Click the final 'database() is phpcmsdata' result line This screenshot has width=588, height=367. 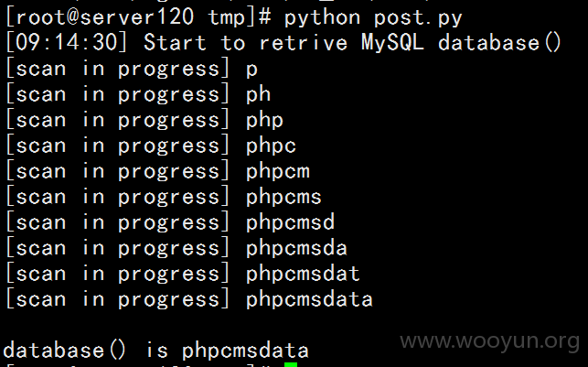pyautogui.click(x=155, y=351)
